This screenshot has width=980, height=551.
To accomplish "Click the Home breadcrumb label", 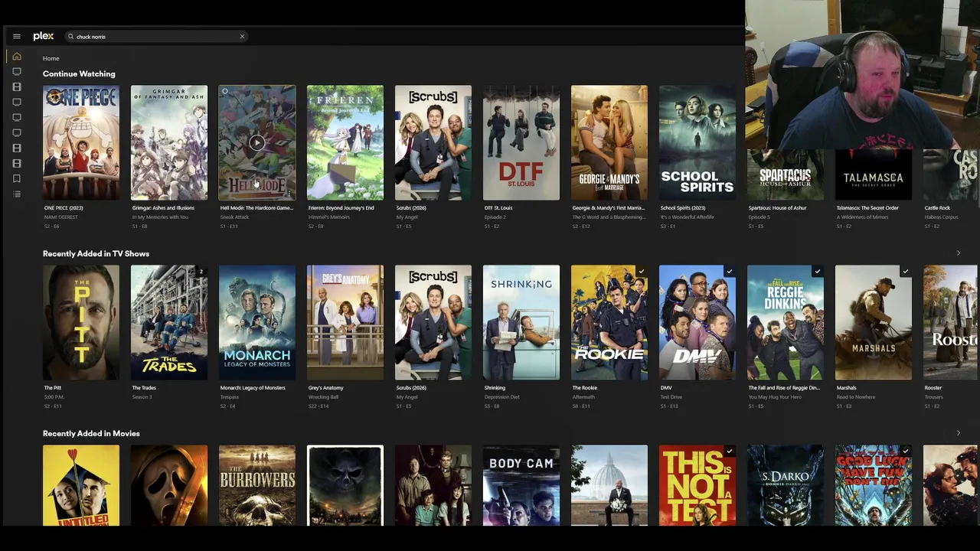I will pyautogui.click(x=51, y=58).
